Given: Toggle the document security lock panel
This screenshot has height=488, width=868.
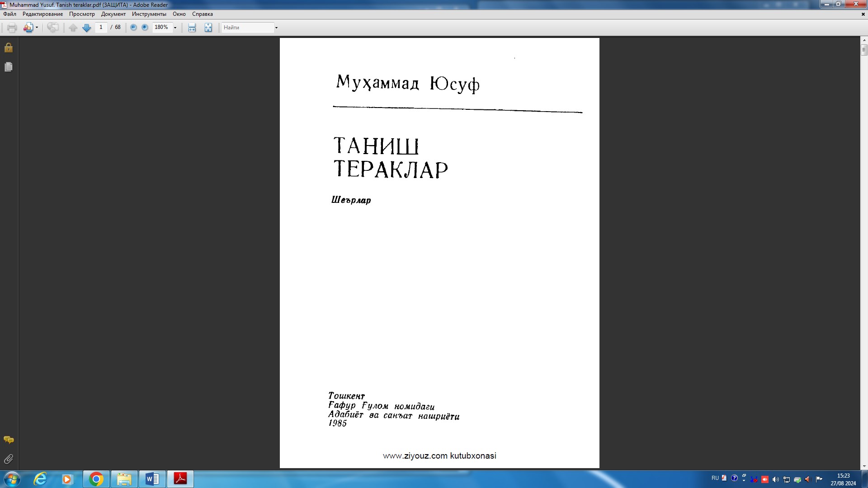Looking at the screenshot, I should (8, 47).
